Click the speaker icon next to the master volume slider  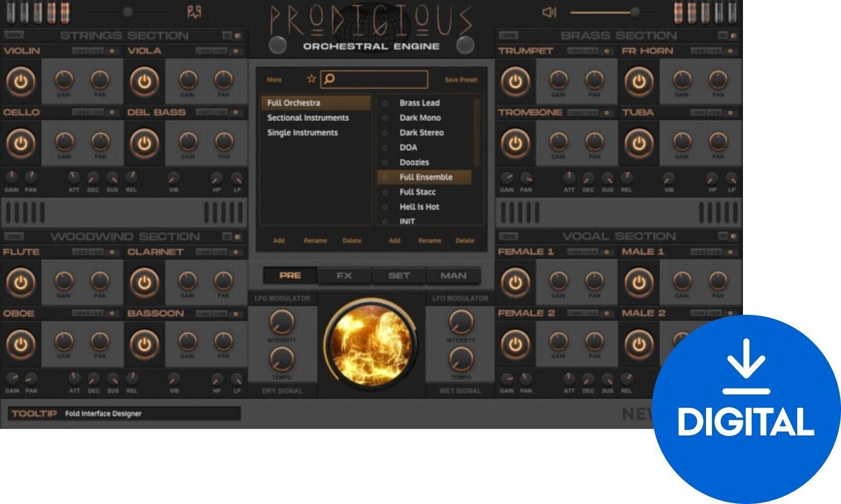[548, 12]
